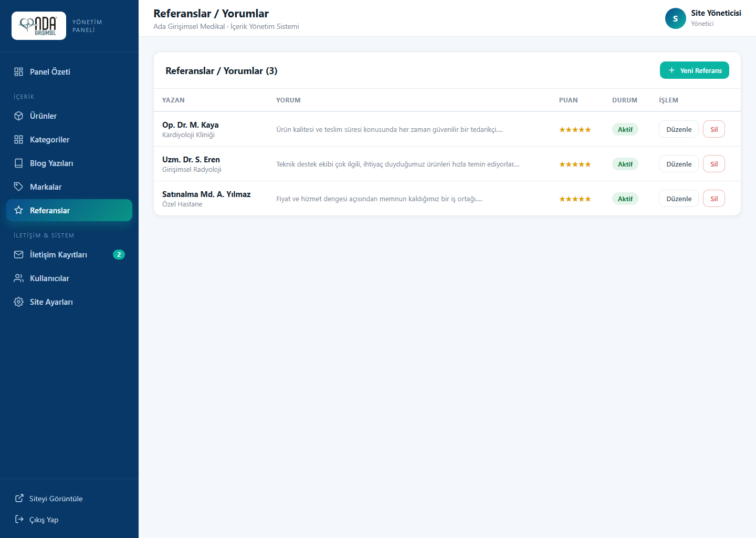The image size is (756, 538).
Task: Click the star rating for Satınalma Md. A. Yılmaz
Action: point(575,199)
